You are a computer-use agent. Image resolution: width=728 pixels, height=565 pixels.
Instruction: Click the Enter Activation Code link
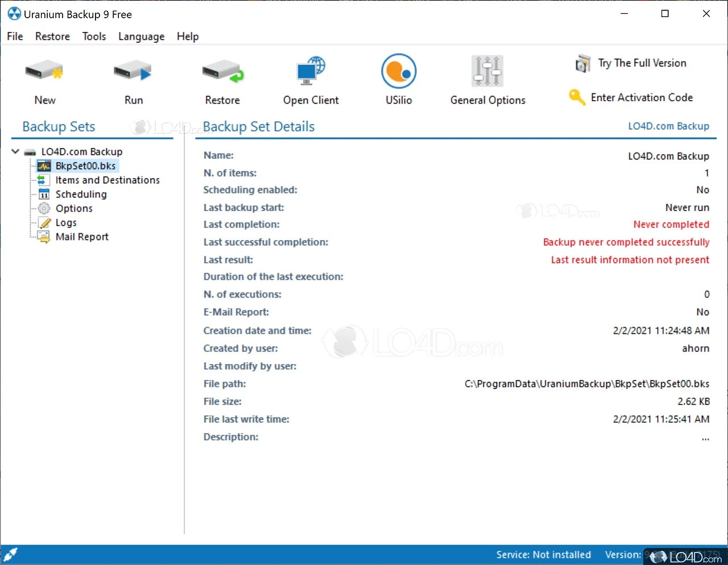642,97
